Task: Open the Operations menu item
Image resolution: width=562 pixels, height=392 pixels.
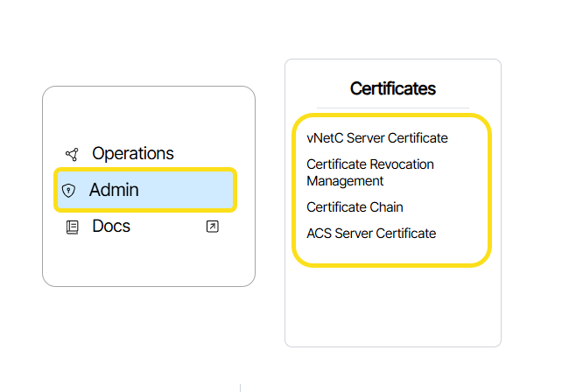Action: (x=132, y=154)
